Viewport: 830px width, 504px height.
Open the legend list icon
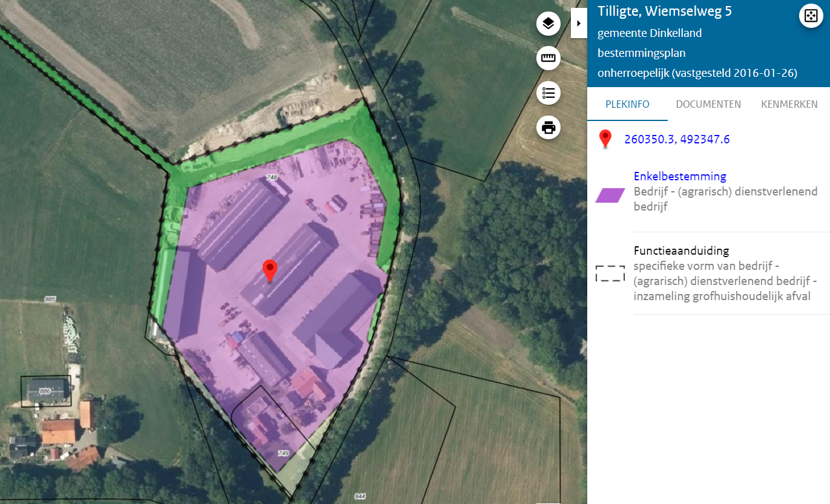[548, 93]
